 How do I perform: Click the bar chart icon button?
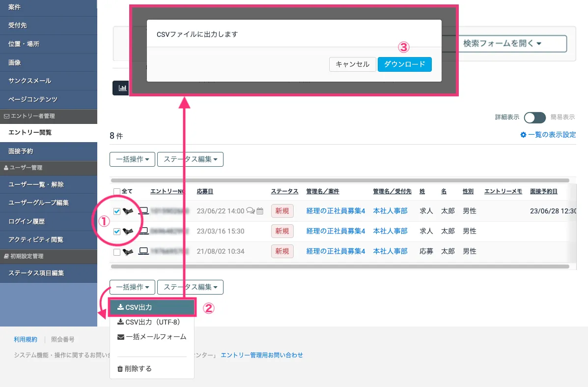pyautogui.click(x=121, y=89)
